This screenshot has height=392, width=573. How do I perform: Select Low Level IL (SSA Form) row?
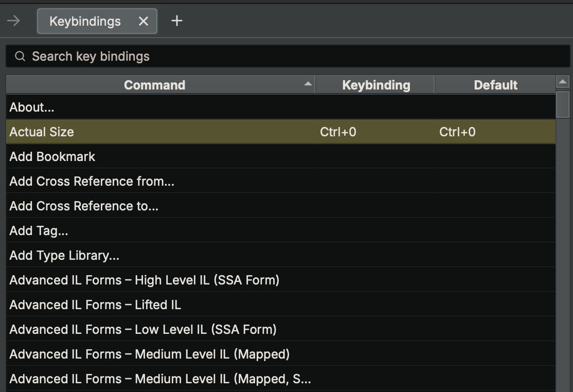pos(281,329)
